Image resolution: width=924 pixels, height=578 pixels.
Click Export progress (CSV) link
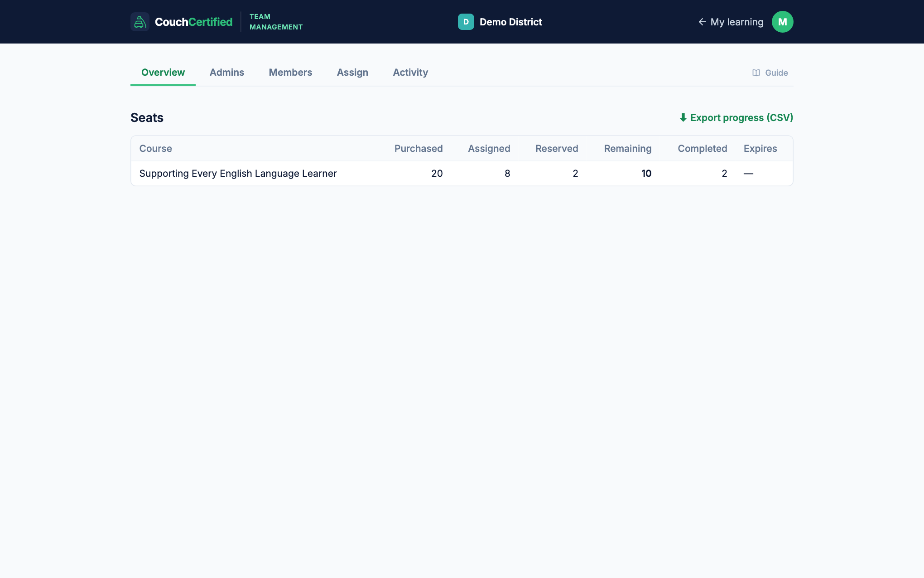[x=736, y=117]
